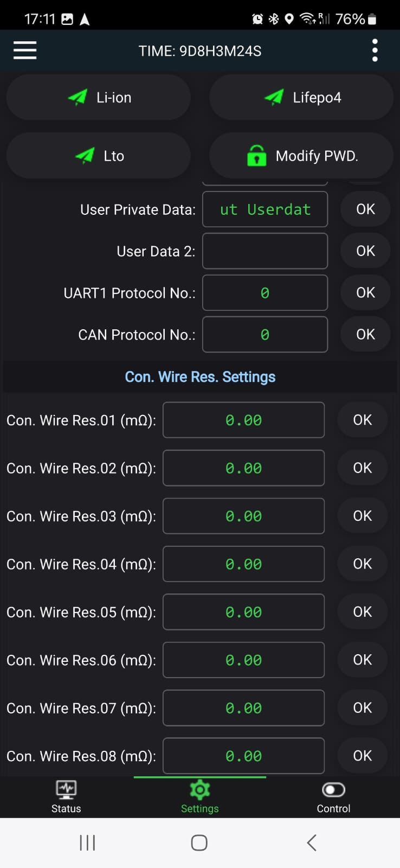Open the Status monitor tab
The height and width of the screenshot is (868, 400).
click(x=66, y=796)
